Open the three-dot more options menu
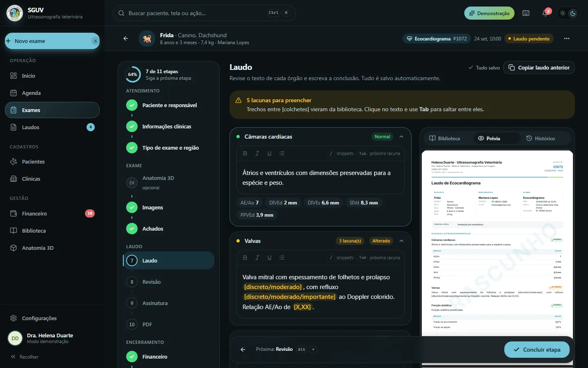Viewport: 588px width, 368px height. pos(567,38)
